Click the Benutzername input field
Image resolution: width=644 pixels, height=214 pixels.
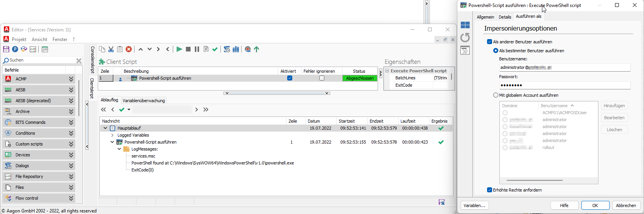(x=564, y=67)
